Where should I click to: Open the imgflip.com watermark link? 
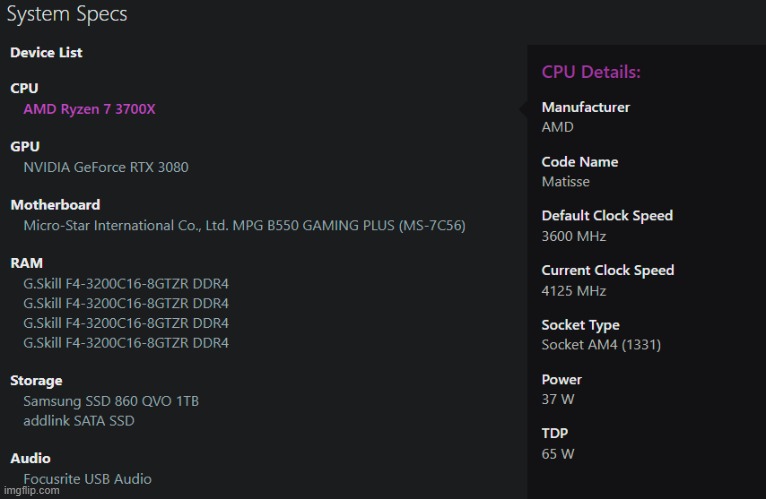pos(28,492)
